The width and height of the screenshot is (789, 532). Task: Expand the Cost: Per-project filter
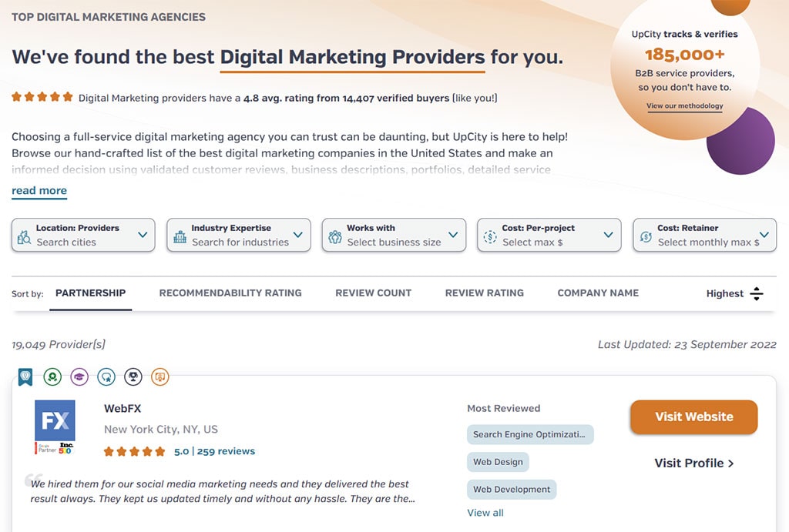(x=549, y=235)
